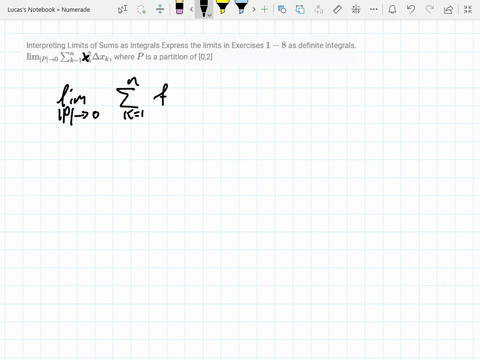480x360 pixels.
Task: Toggle the Ruler tool
Action: click(337, 9)
